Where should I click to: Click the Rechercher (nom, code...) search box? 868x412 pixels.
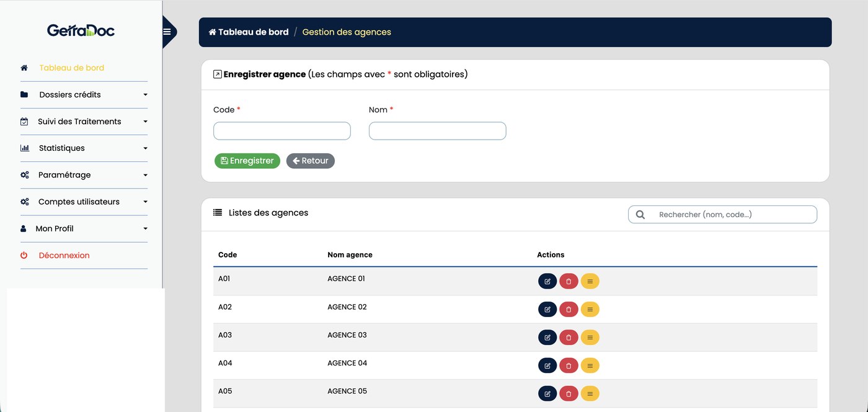point(722,215)
